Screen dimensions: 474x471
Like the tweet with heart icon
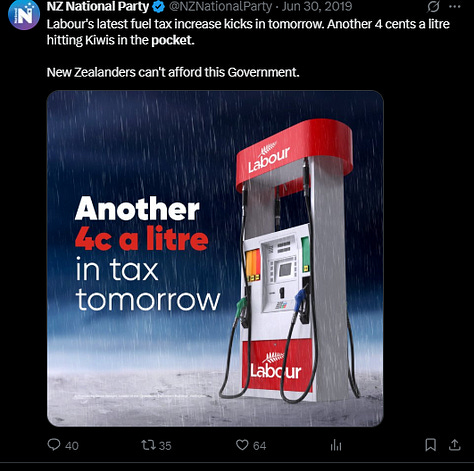pos(242,445)
